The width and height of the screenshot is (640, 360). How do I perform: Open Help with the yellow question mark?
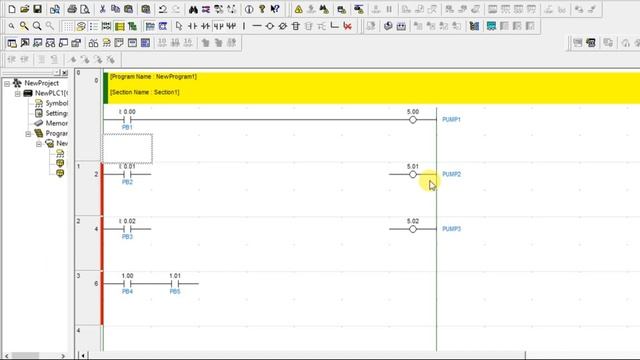(x=262, y=9)
